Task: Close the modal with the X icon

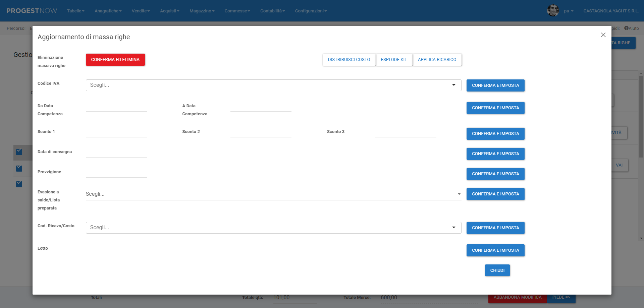Action: 603,35
